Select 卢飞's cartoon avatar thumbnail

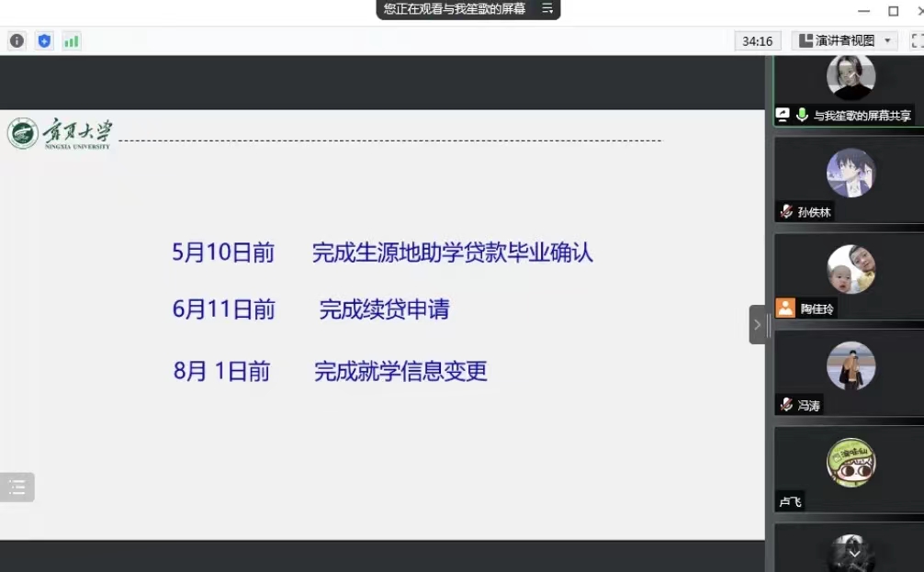pos(850,463)
